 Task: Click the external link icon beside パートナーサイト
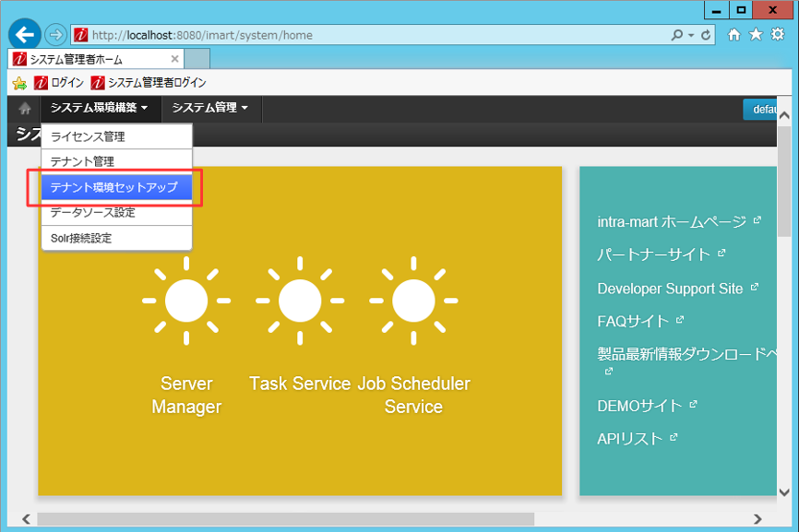721,253
